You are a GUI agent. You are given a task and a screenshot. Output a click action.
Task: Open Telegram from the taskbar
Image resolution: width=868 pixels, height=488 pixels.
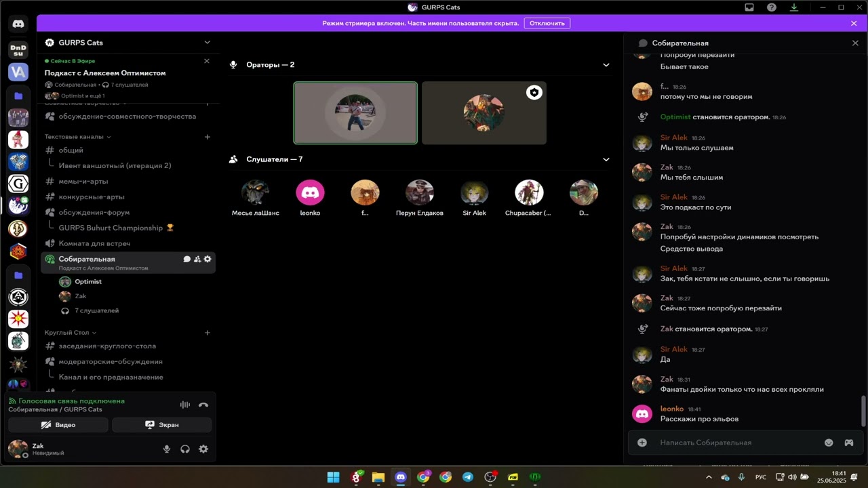[468, 477]
